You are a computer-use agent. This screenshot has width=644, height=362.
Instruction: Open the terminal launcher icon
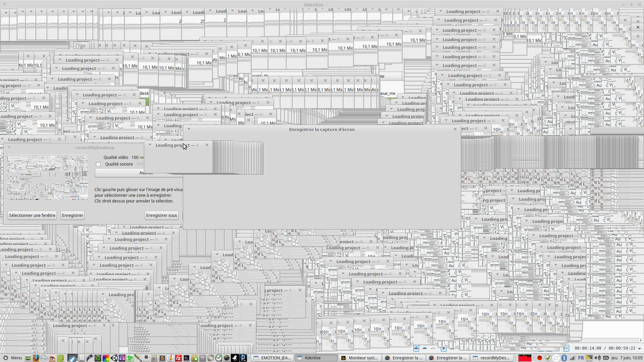186,358
